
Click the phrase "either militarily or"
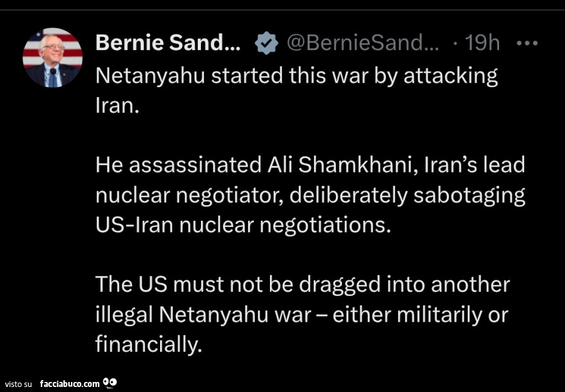tap(420, 314)
